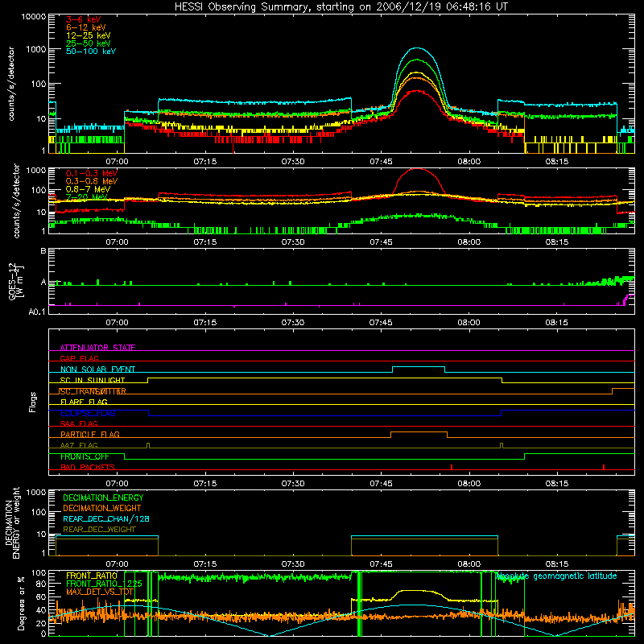Select the 'ECLIPSE_FLAG' flag label

[x=88, y=413]
